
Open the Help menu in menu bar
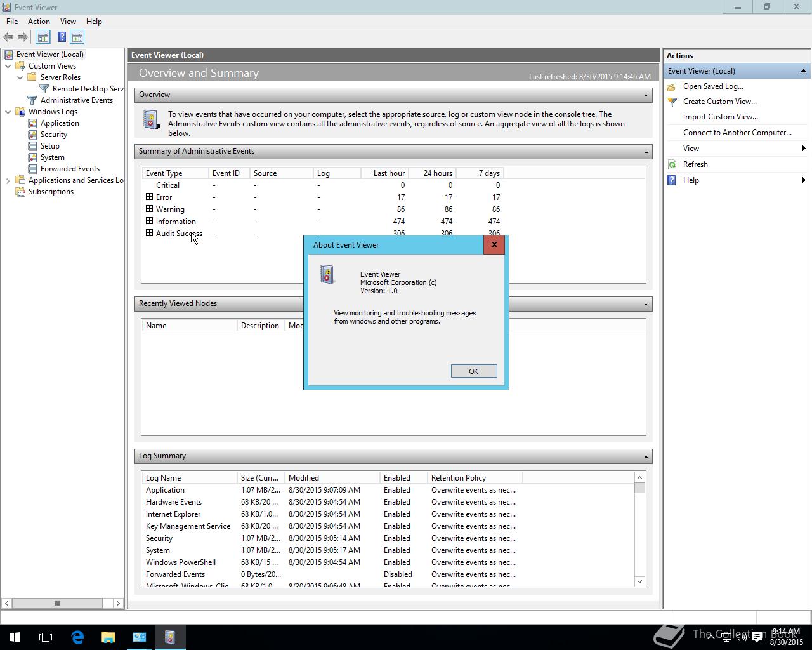point(94,22)
